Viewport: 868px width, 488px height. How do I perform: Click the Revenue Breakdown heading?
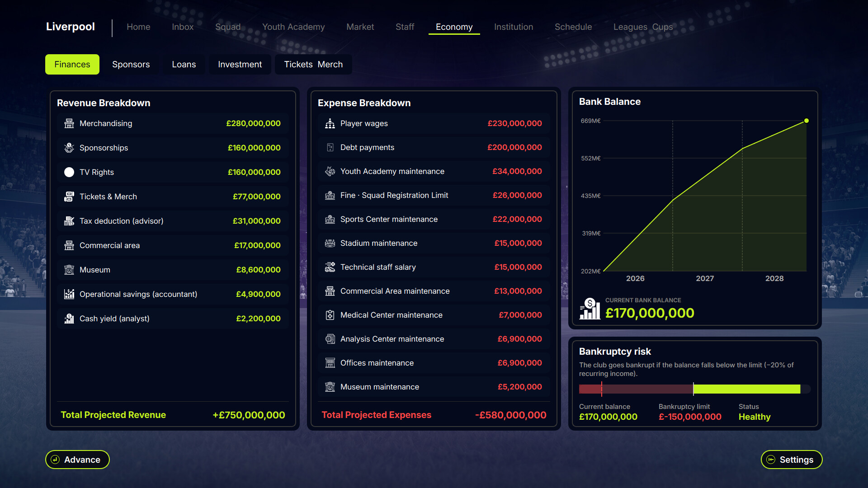point(104,103)
